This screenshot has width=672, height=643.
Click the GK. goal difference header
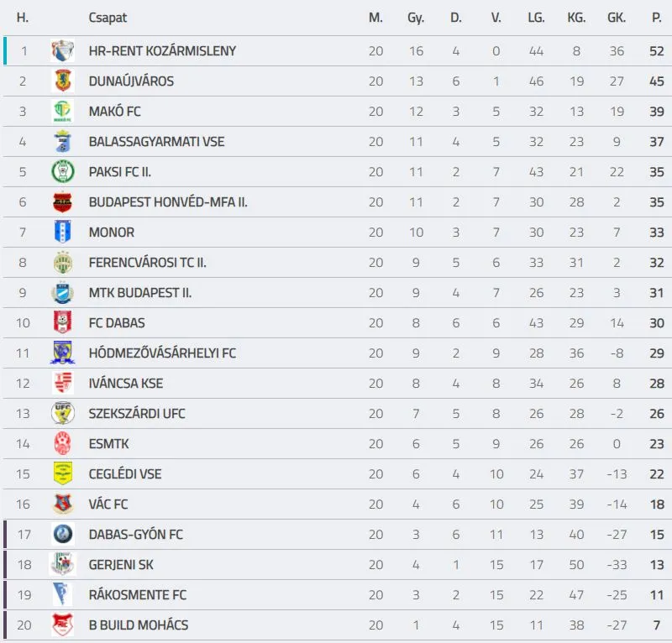tap(617, 18)
